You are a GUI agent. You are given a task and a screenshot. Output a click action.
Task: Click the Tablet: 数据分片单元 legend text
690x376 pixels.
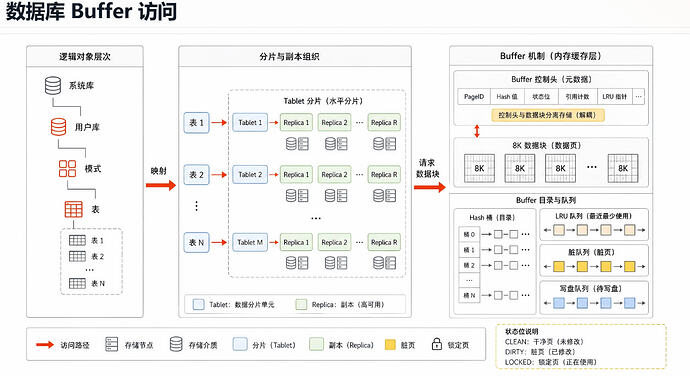click(242, 304)
